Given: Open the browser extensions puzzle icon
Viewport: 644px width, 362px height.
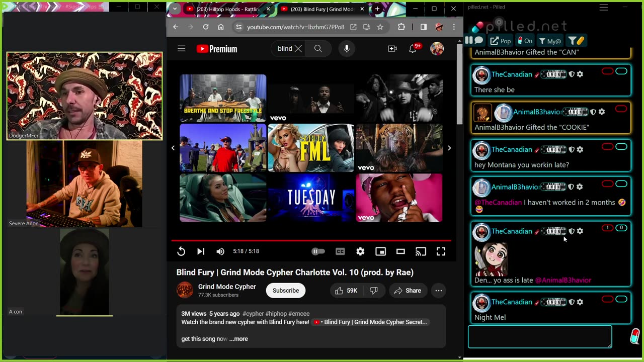Looking at the screenshot, I should (401, 27).
